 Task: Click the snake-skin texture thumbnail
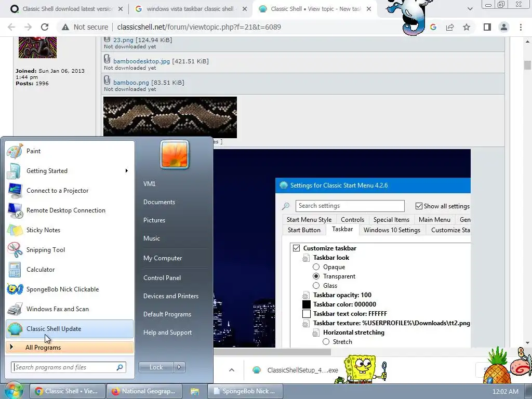pyautogui.click(x=170, y=117)
